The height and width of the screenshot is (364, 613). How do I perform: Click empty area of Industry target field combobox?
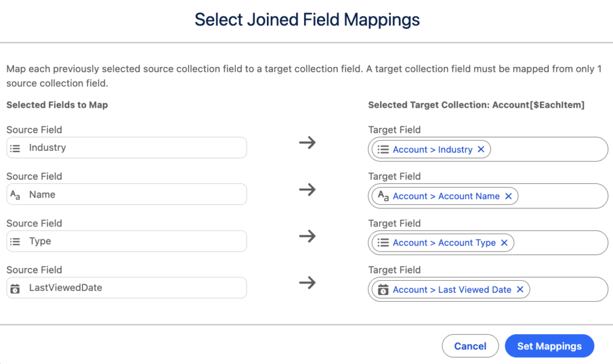547,149
